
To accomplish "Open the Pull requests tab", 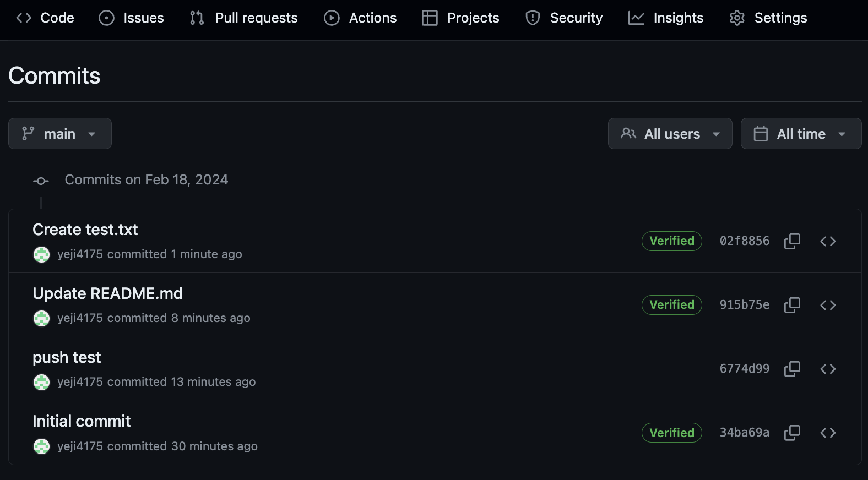I will click(x=244, y=18).
